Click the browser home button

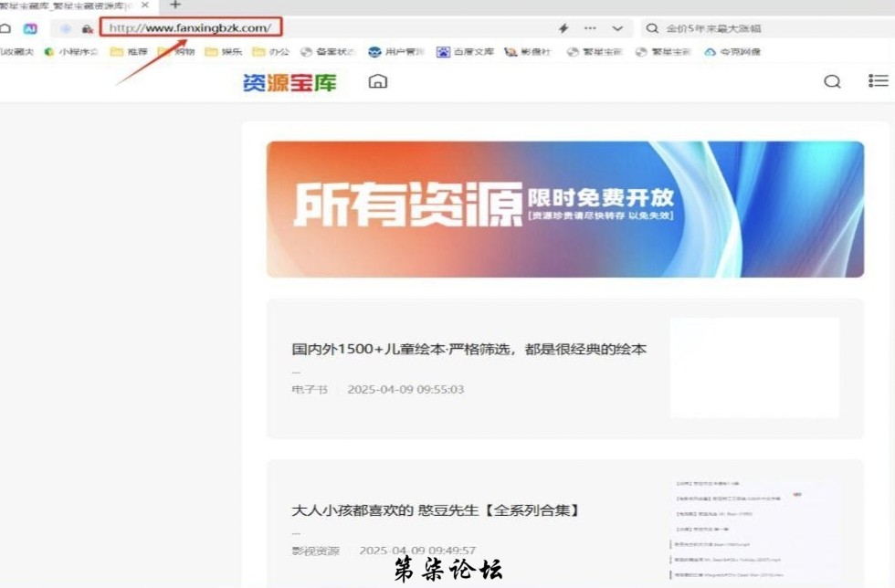click(5, 28)
